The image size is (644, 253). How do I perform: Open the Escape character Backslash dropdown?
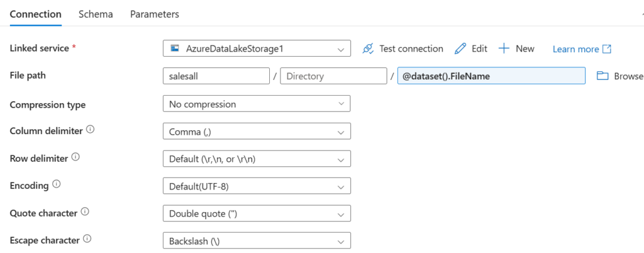pyautogui.click(x=256, y=241)
